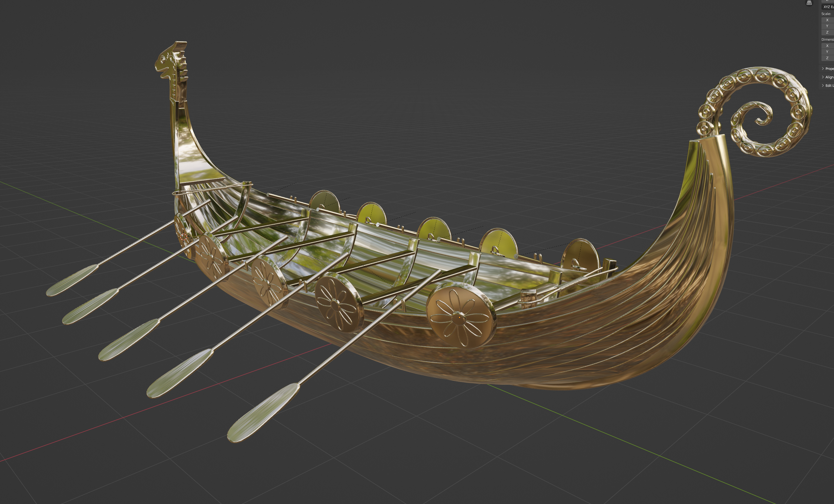The image size is (834, 504).
Task: Select the leftmost oar blade
Action: (x=72, y=280)
